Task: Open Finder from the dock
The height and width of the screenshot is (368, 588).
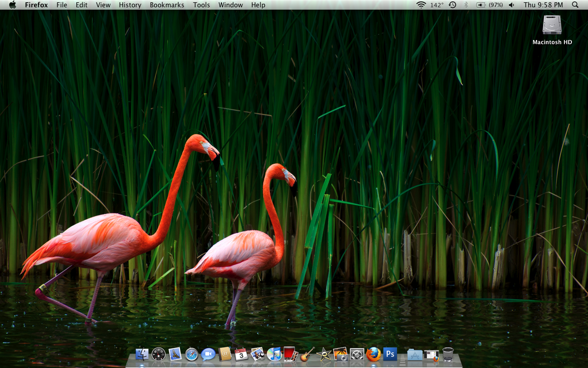Action: point(142,354)
